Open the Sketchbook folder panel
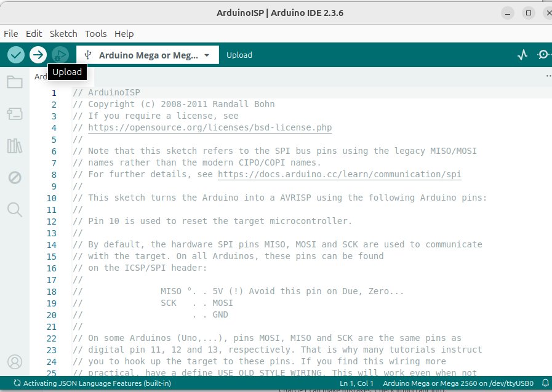The height and width of the screenshot is (392, 552). 15,82
